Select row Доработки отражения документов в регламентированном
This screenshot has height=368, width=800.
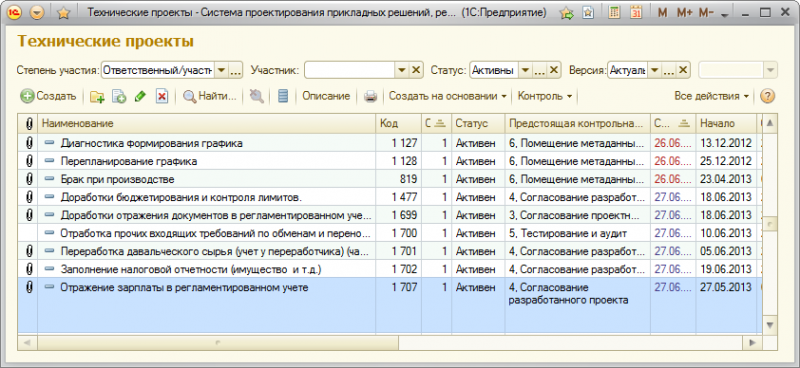pyautogui.click(x=390, y=215)
